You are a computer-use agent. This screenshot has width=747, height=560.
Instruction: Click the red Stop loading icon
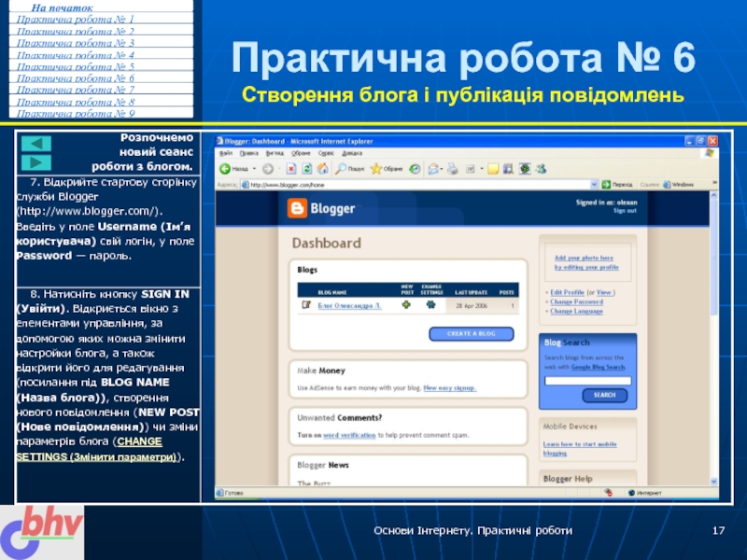[290, 169]
